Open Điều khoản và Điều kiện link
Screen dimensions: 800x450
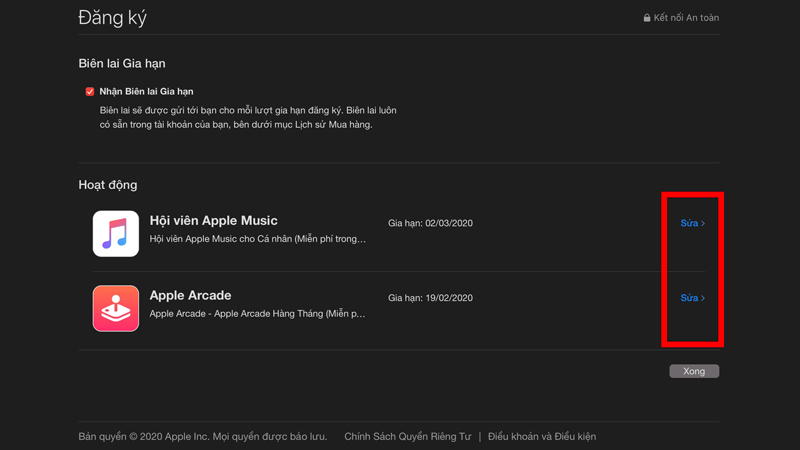tap(541, 437)
